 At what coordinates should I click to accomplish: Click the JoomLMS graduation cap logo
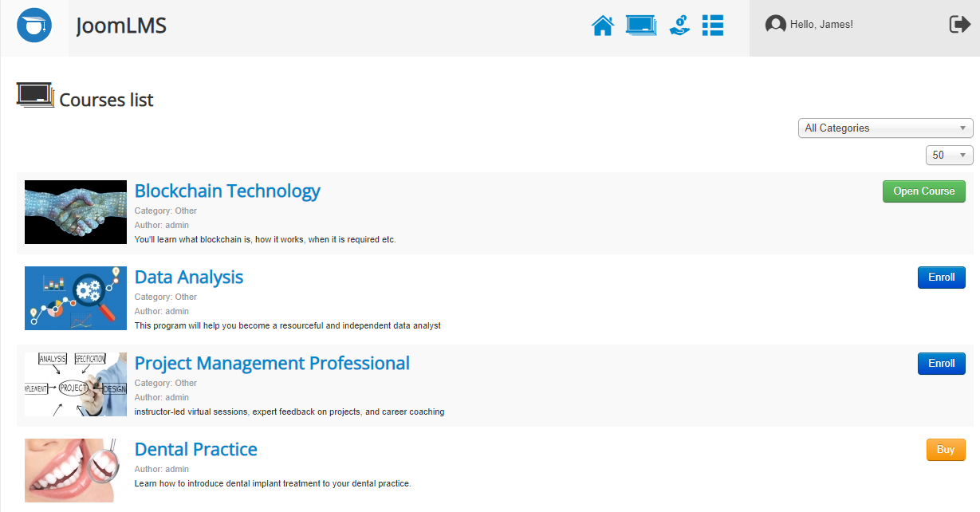click(x=34, y=26)
